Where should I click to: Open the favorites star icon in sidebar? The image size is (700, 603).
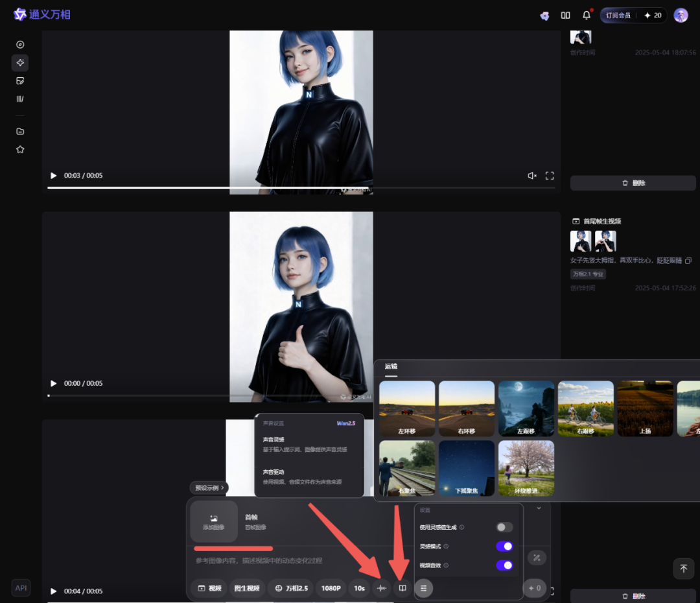(20, 149)
